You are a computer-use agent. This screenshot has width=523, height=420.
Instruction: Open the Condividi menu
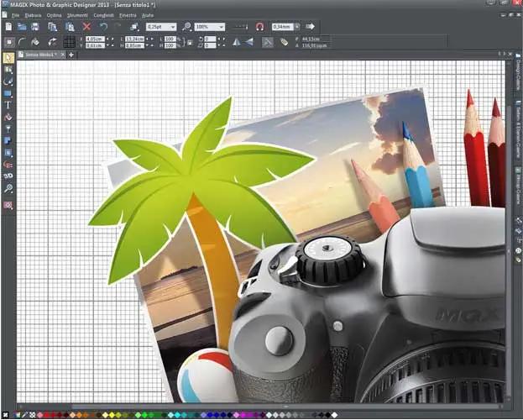point(104,15)
